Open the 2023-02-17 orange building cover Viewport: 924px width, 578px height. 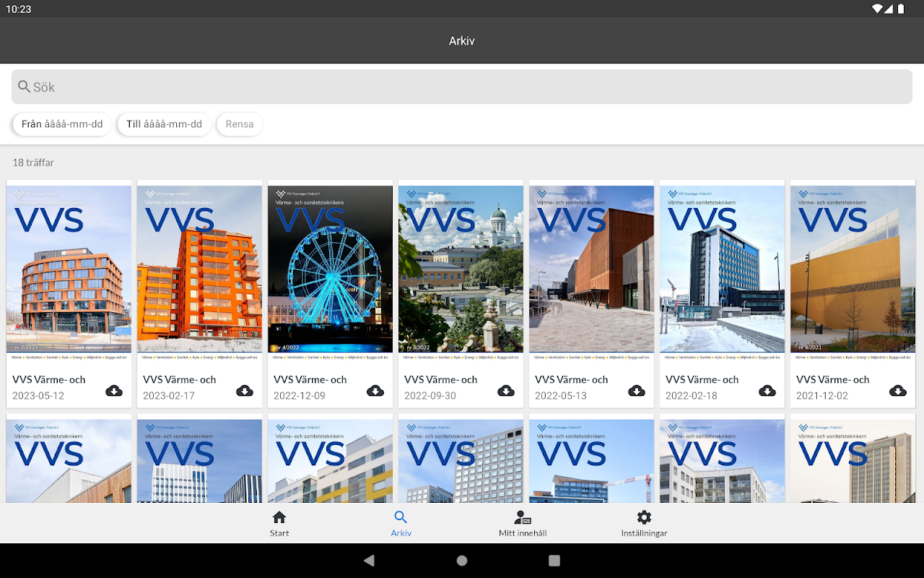coord(200,269)
